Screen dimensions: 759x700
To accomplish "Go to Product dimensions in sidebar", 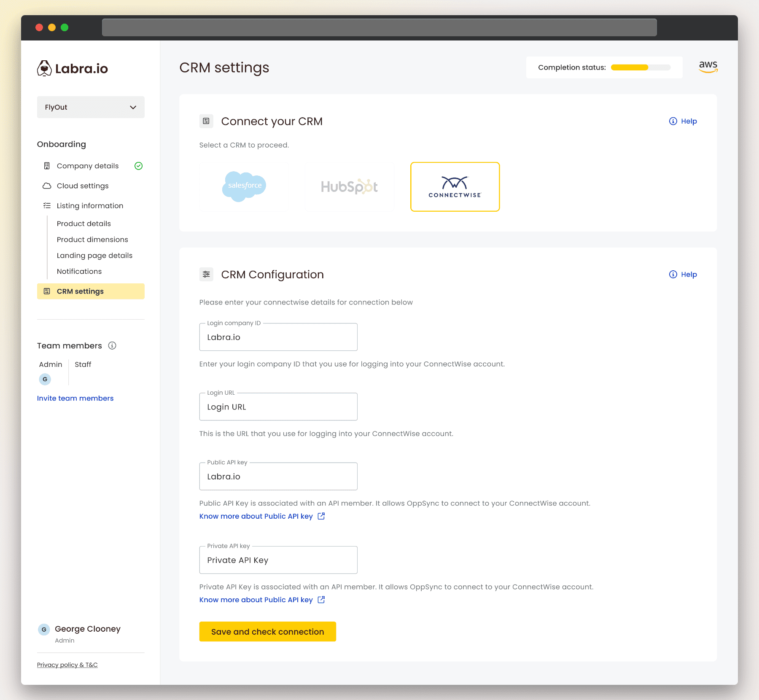I will tap(92, 240).
